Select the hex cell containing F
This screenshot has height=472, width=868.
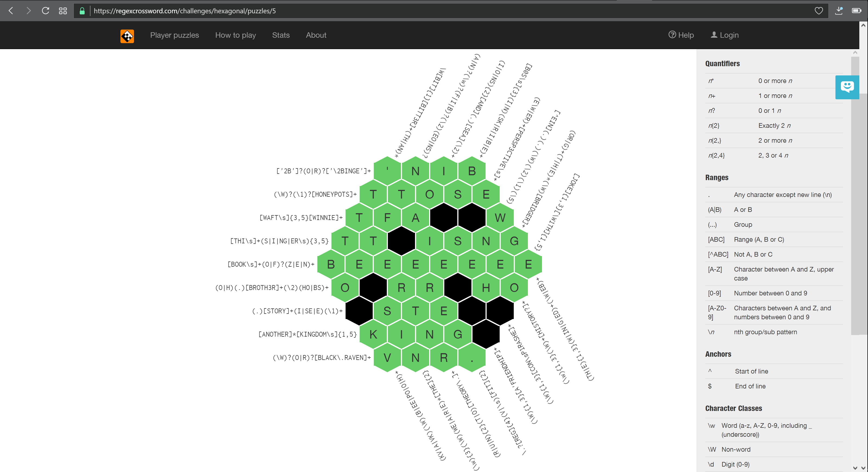coord(387,218)
